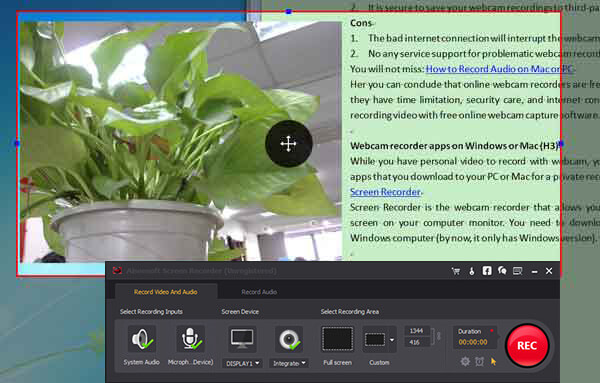The width and height of the screenshot is (600, 383).
Task: Toggle the Microphone device input
Action: coord(190,339)
